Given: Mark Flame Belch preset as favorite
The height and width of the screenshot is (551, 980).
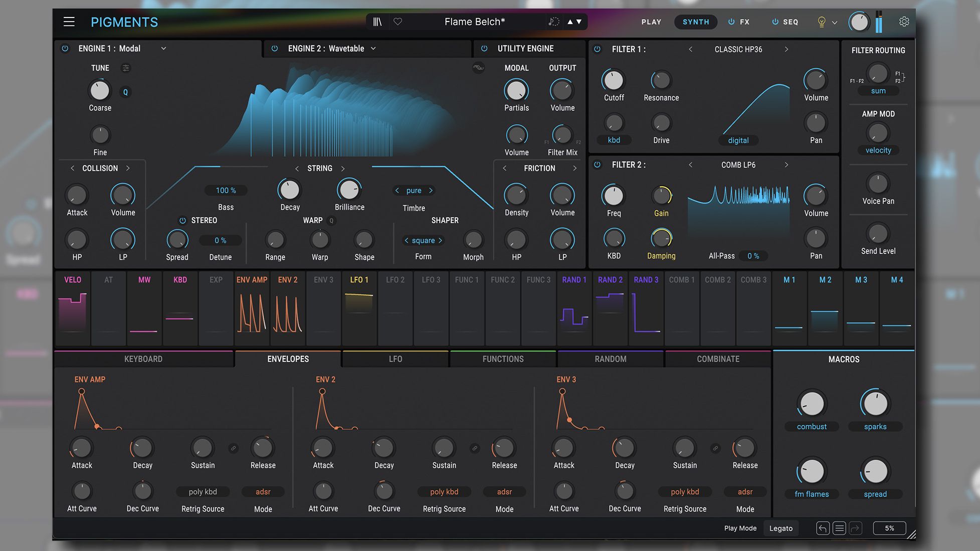Looking at the screenshot, I should (398, 22).
